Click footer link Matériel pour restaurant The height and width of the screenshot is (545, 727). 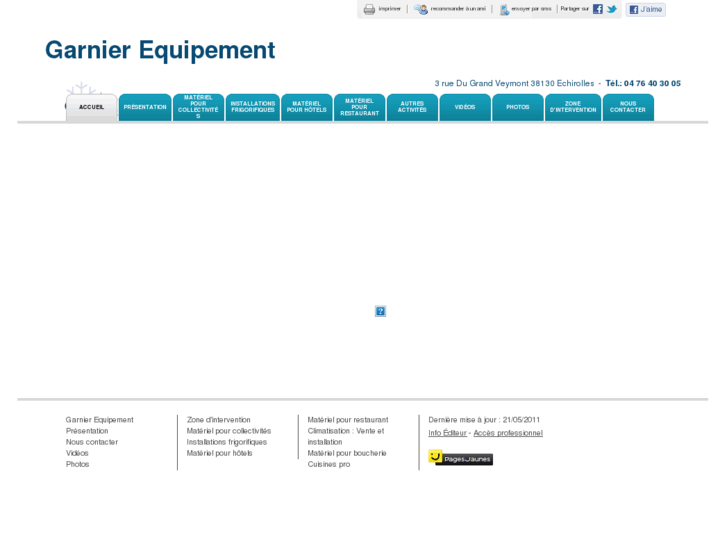[348, 420]
